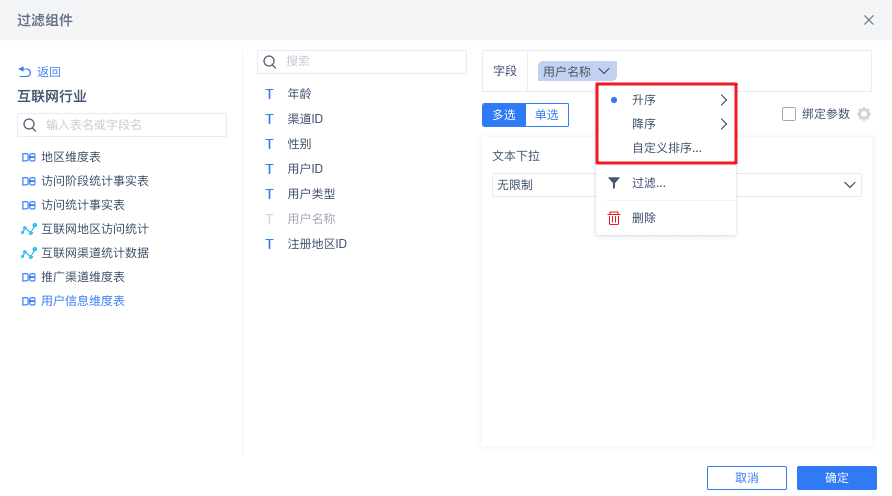Click the table name search field

tap(132, 125)
